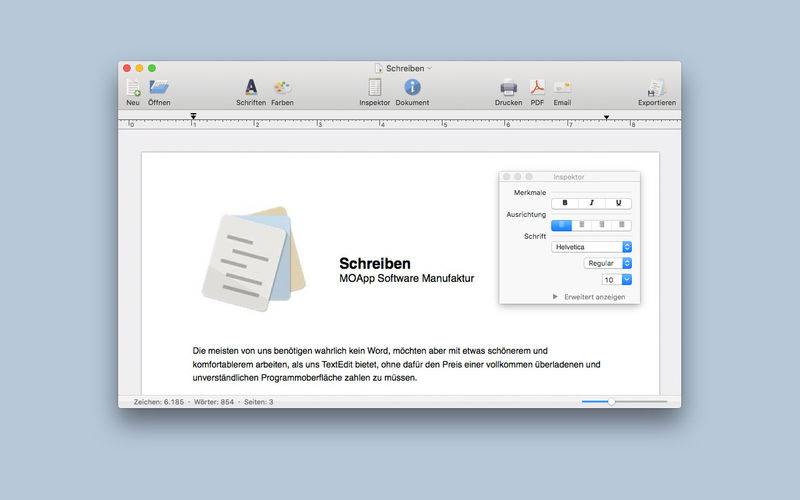Click the Schreiben heading in document
Viewport: 800px width, 500px height.
(374, 263)
